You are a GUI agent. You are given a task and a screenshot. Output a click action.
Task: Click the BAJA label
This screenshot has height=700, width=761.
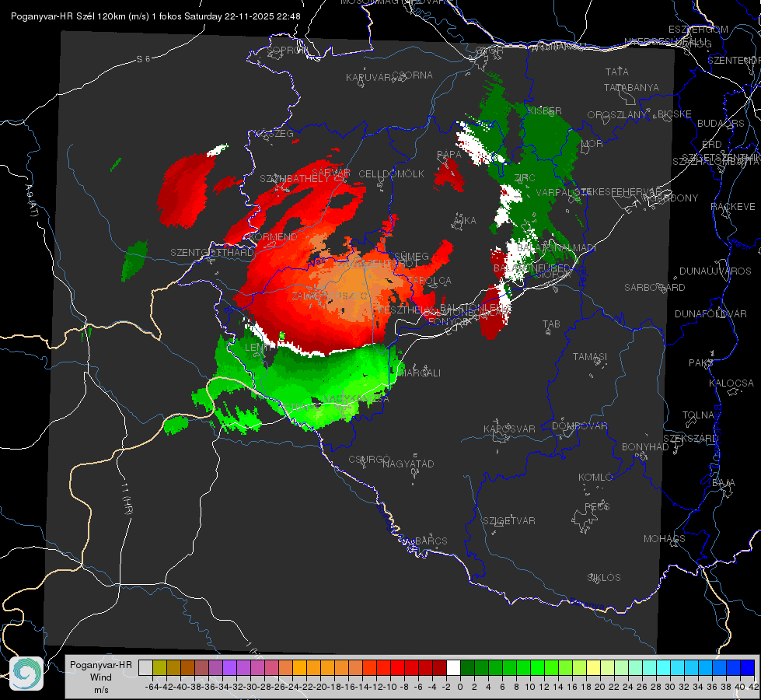(x=724, y=483)
